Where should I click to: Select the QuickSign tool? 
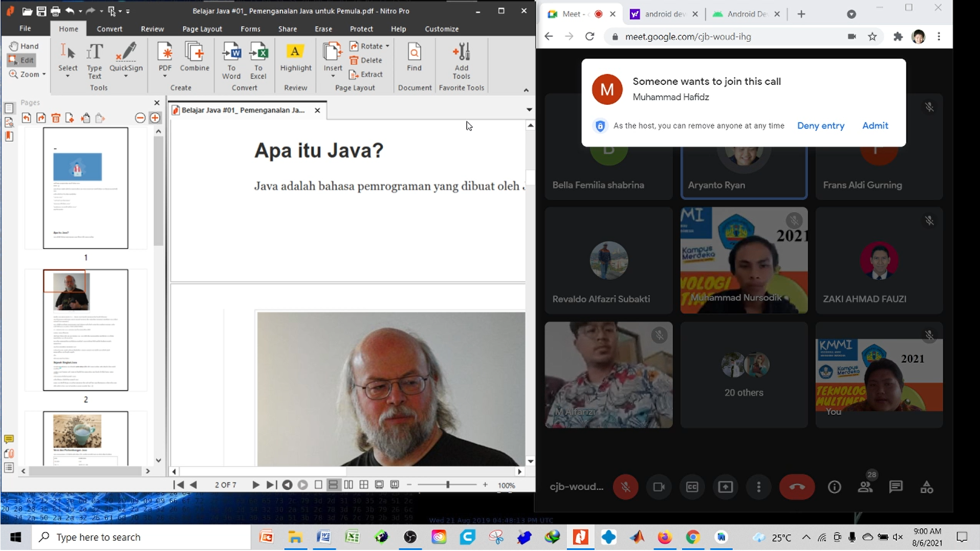[x=126, y=58]
